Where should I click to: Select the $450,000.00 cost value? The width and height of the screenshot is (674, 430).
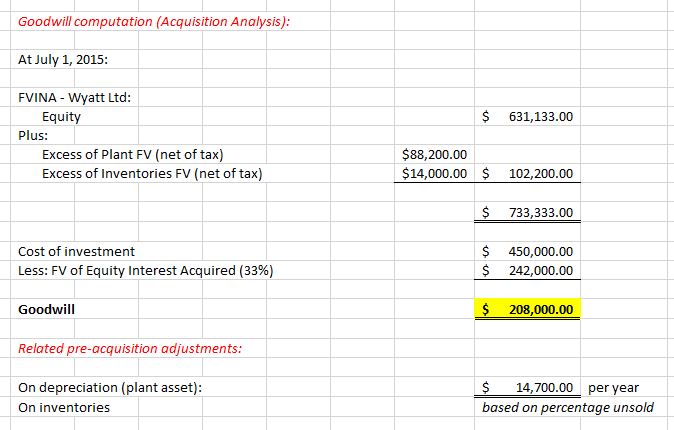coord(528,251)
